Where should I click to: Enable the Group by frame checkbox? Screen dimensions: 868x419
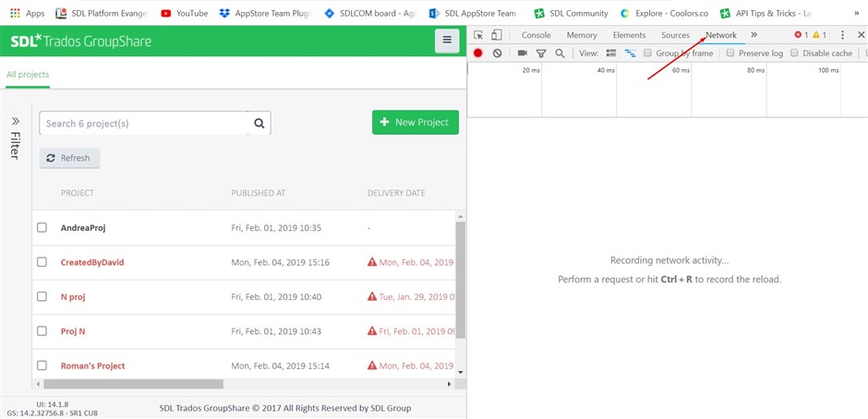pyautogui.click(x=647, y=54)
